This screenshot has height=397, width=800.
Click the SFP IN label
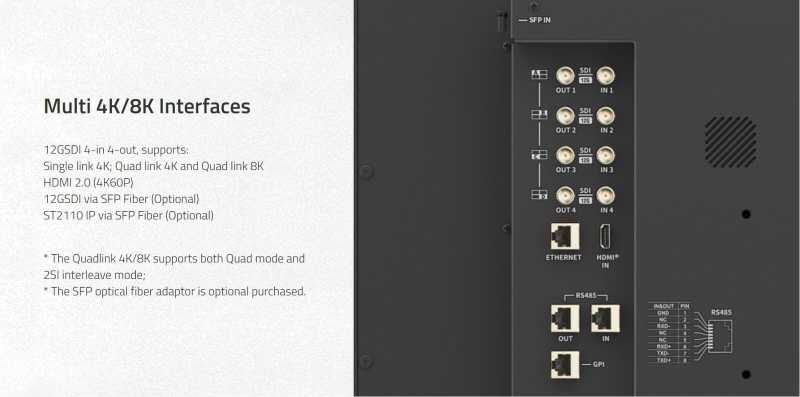540,20
